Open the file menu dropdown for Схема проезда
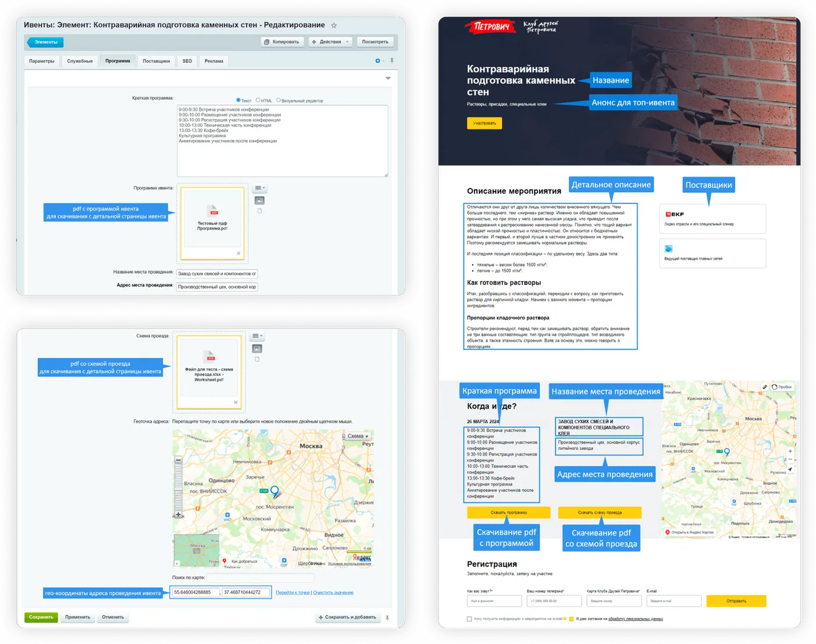The image size is (816, 644). pos(257,336)
